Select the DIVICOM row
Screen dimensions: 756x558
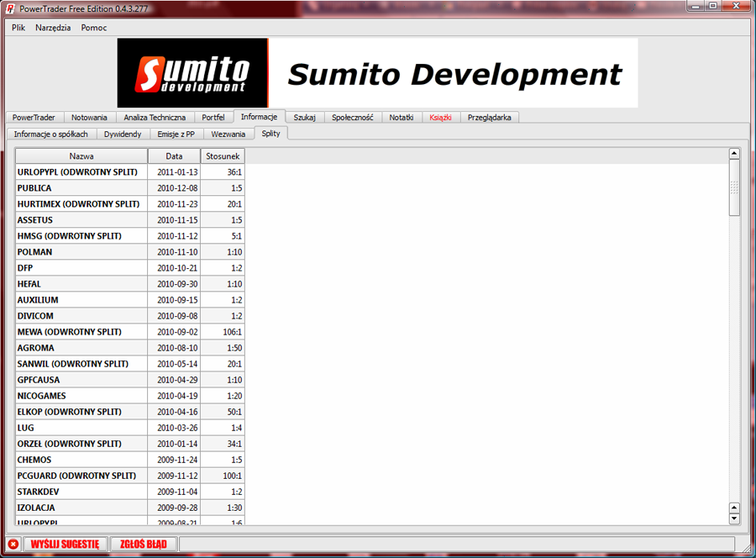130,316
